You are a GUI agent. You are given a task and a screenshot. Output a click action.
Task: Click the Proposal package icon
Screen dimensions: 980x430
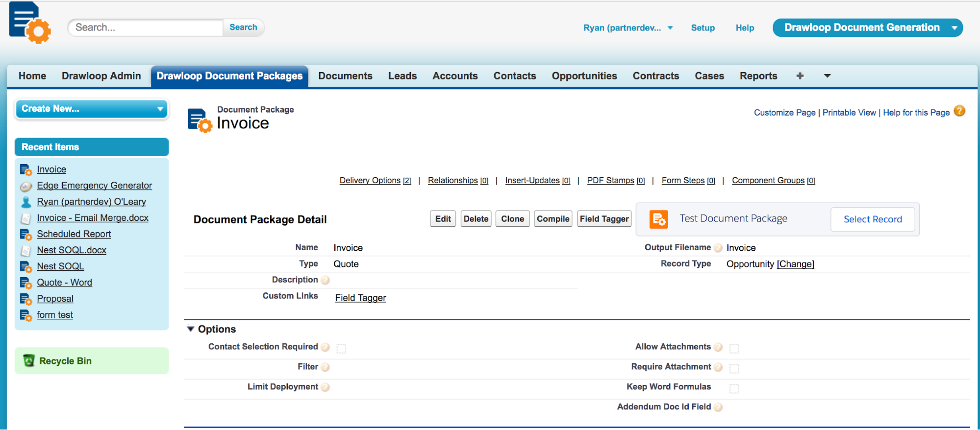[x=26, y=299]
